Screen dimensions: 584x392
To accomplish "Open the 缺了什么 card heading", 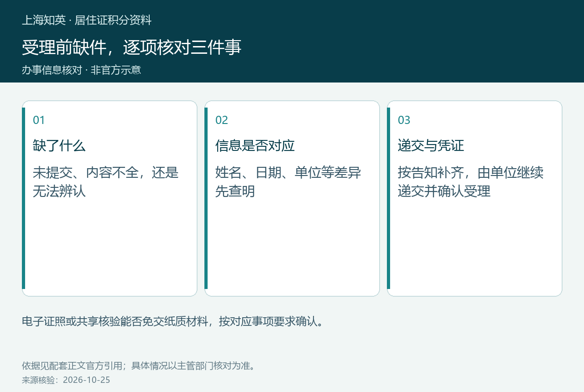I will (x=59, y=146).
